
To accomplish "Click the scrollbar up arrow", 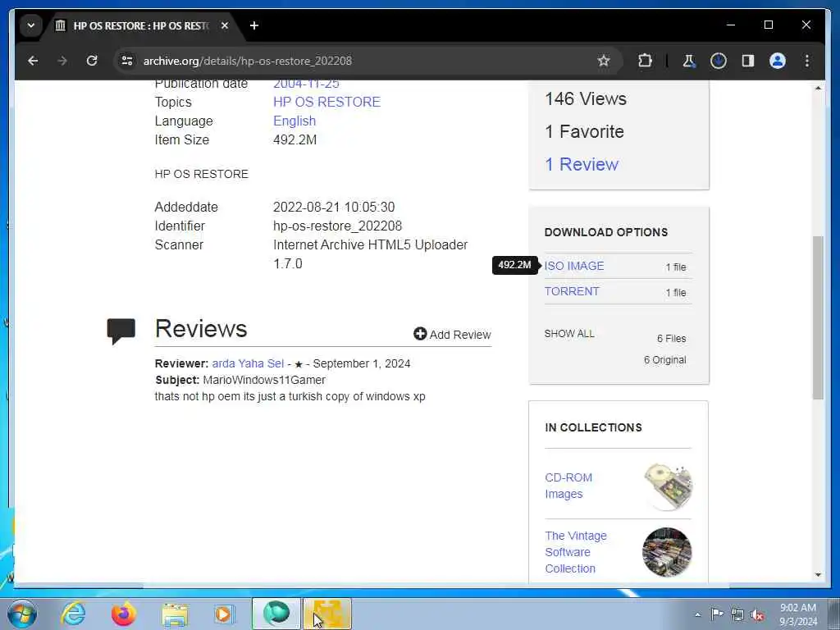I will click(818, 88).
